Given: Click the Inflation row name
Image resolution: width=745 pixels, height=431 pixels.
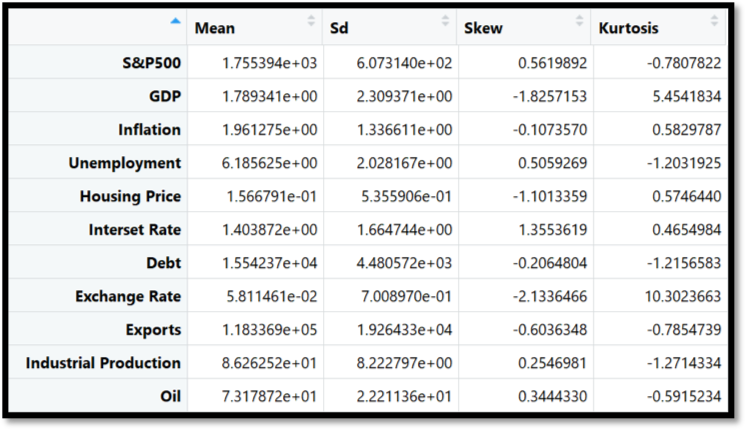Looking at the screenshot, I should (x=150, y=130).
